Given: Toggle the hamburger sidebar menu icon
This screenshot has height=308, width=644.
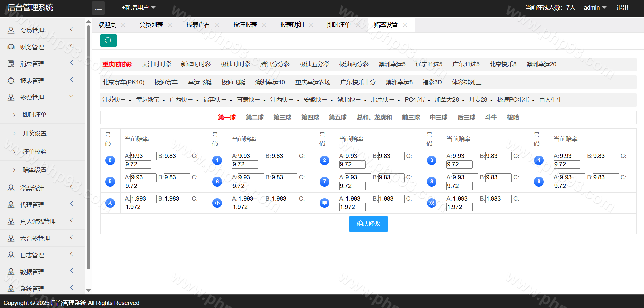Looking at the screenshot, I should click(98, 8).
